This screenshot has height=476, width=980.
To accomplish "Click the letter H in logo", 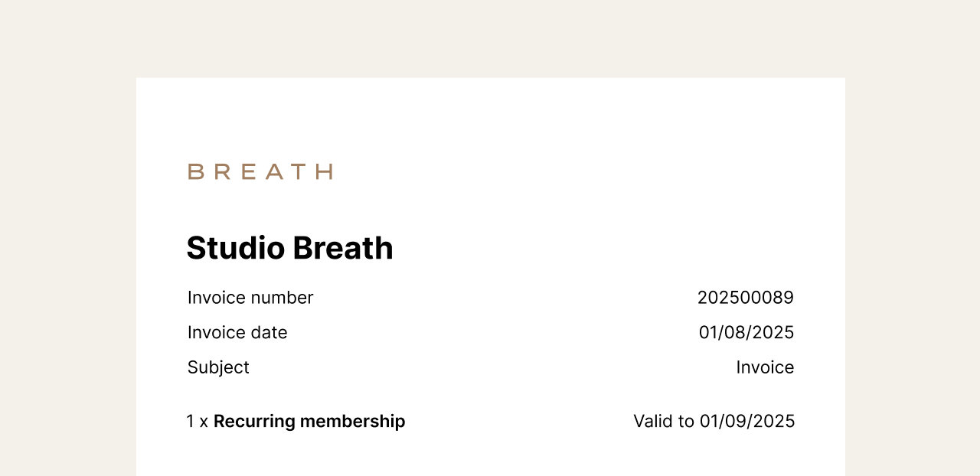I will point(325,171).
